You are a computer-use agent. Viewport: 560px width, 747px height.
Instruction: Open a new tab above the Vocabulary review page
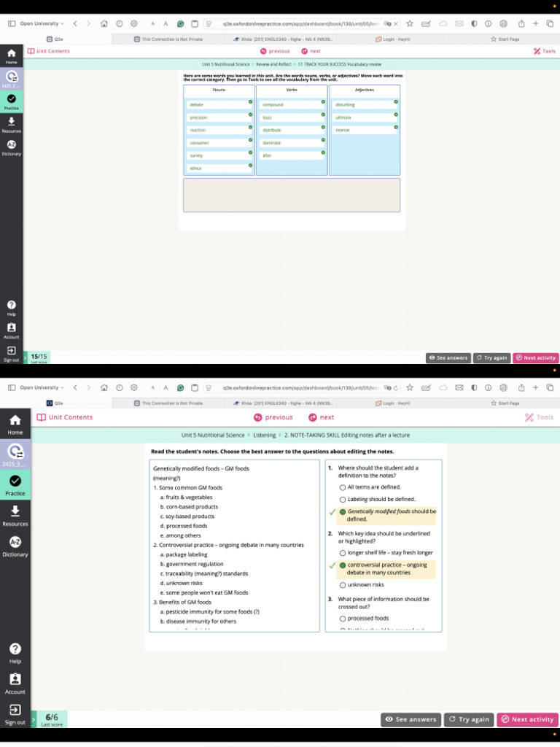point(536,23)
